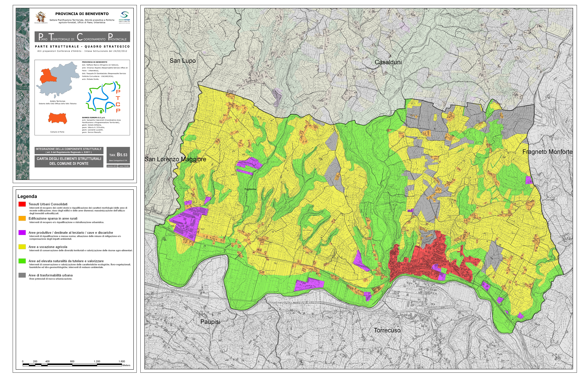This screenshot has width=588, height=378.
Task: Click the 'PROVINCIA DI BENEVENTO' title
Action: tap(82, 14)
